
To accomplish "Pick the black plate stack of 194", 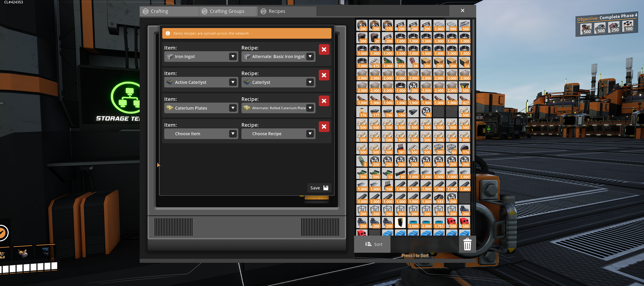I will (x=401, y=112).
